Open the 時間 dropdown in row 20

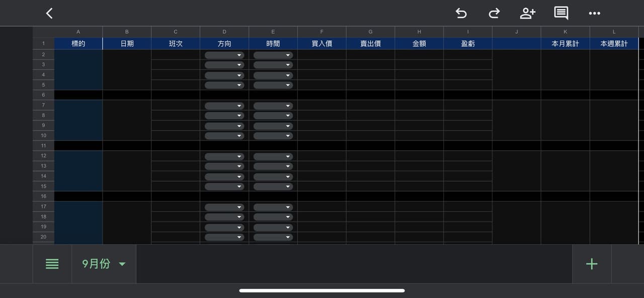point(273,237)
